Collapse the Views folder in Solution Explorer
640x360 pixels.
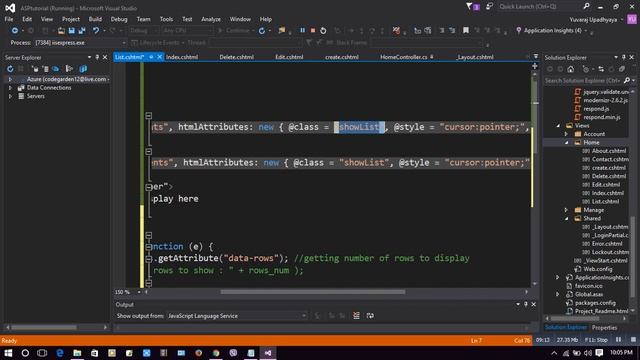[558, 125]
